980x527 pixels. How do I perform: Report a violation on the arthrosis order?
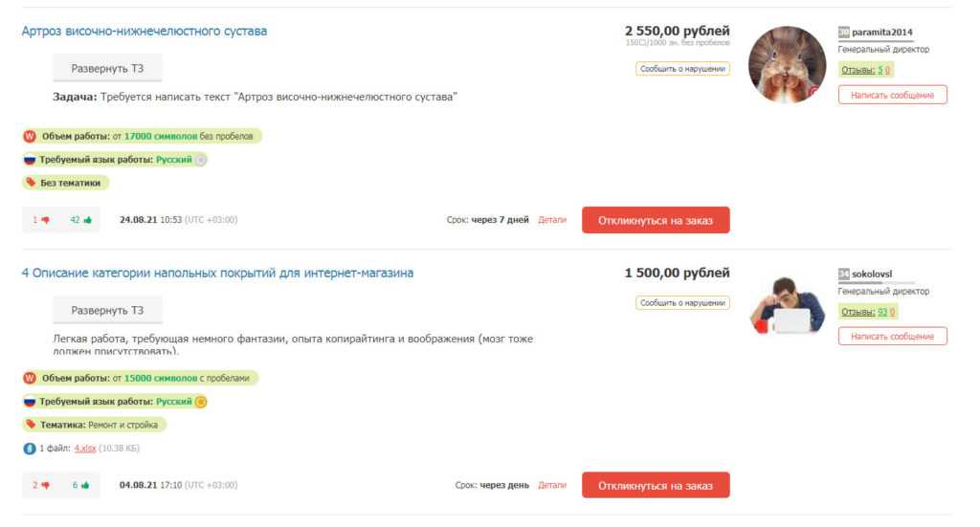pos(682,68)
